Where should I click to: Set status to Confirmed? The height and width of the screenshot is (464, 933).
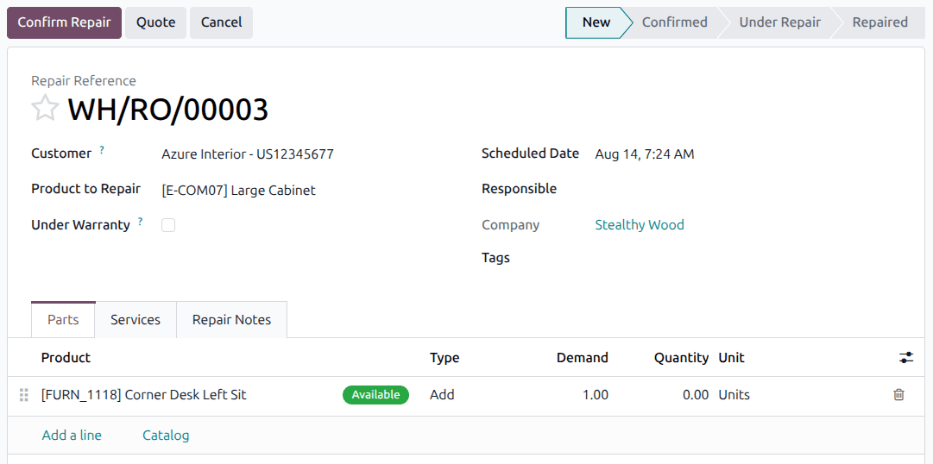click(675, 23)
